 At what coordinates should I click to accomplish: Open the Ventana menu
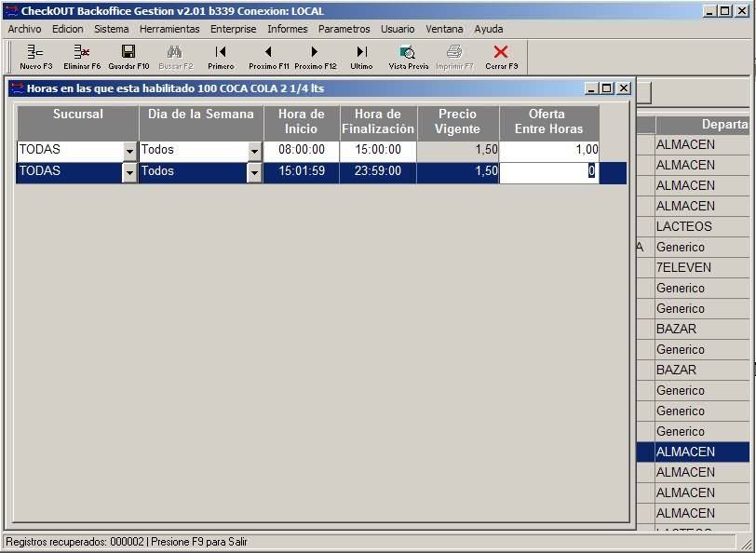[x=444, y=29]
